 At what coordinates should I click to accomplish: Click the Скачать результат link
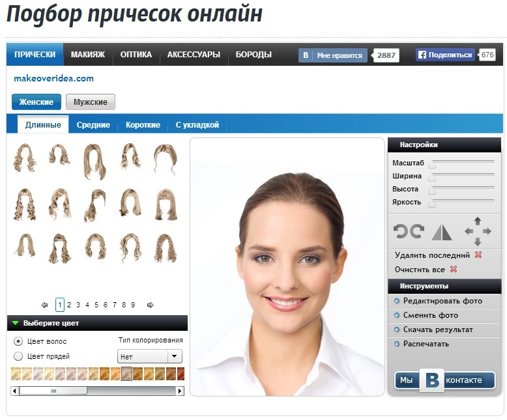pyautogui.click(x=438, y=329)
